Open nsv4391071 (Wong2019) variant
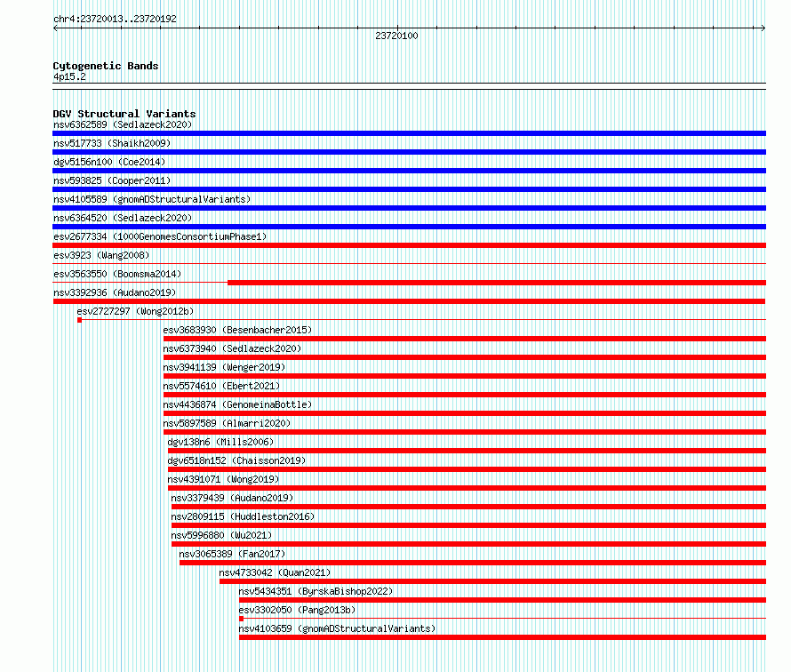The image size is (791, 672). 223,479
